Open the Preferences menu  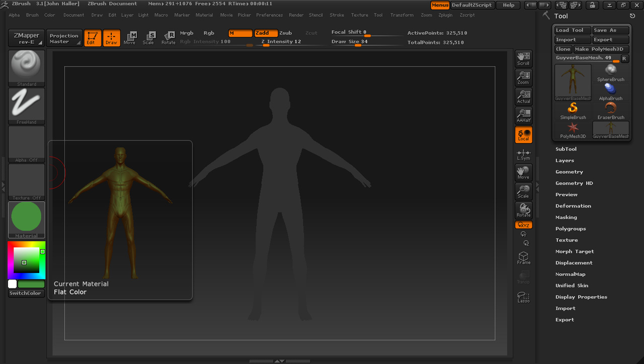(269, 15)
